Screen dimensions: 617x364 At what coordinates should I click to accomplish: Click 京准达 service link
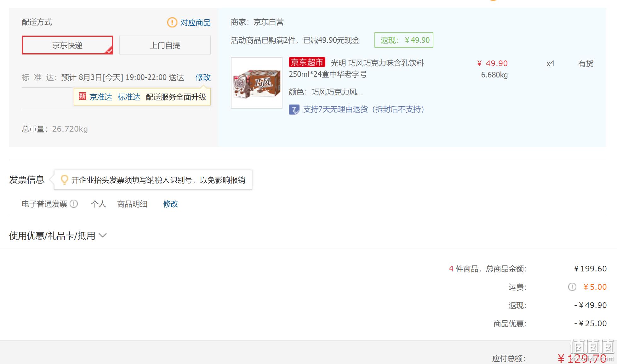101,97
